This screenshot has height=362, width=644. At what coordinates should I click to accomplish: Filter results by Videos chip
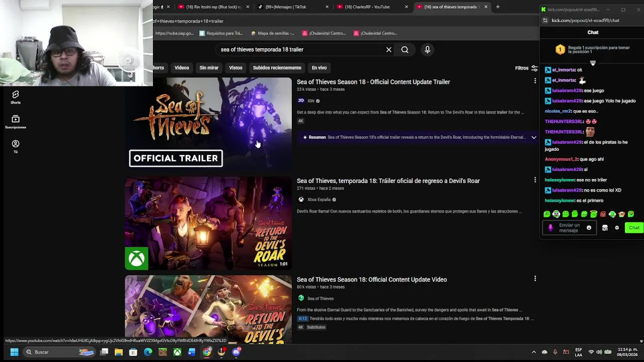(x=182, y=68)
